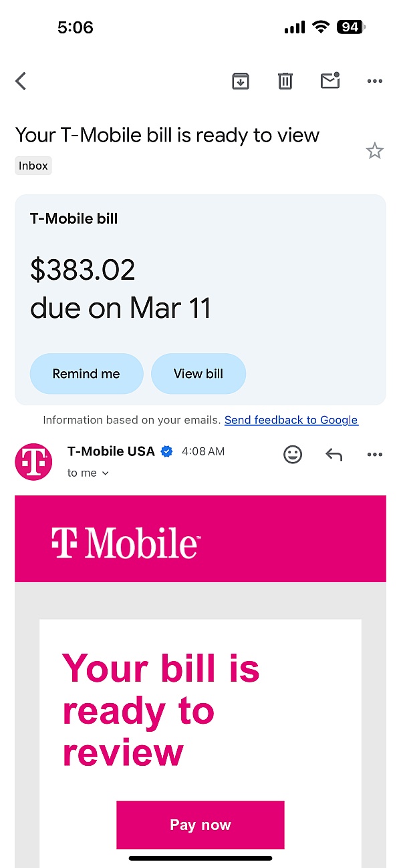
Task: Tap the battery indicator in status bar
Action: (x=351, y=27)
